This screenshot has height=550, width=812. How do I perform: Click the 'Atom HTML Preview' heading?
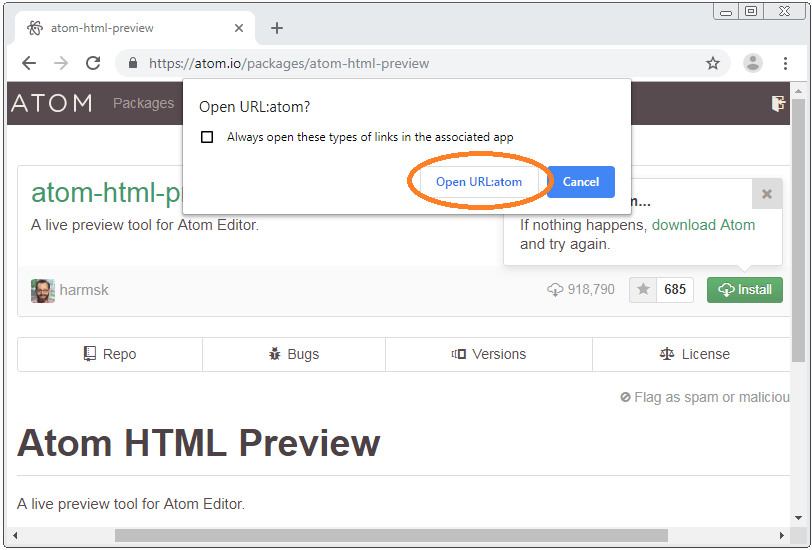point(199,443)
